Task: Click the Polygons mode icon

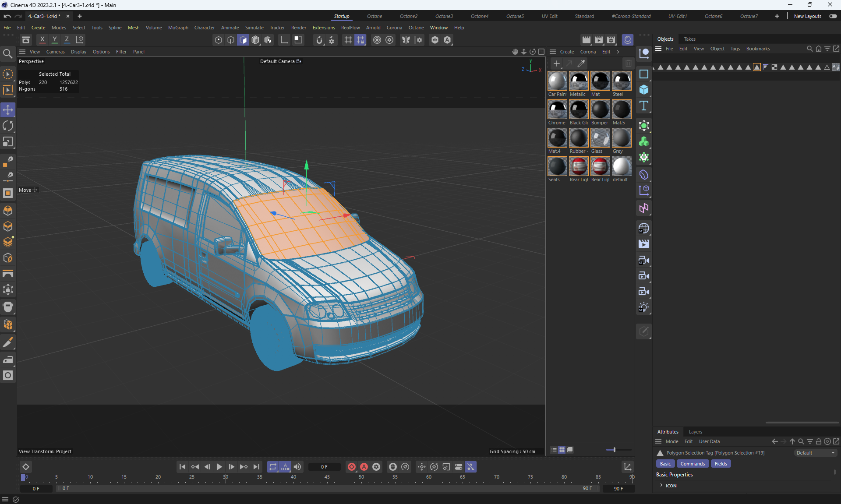Action: [243, 40]
